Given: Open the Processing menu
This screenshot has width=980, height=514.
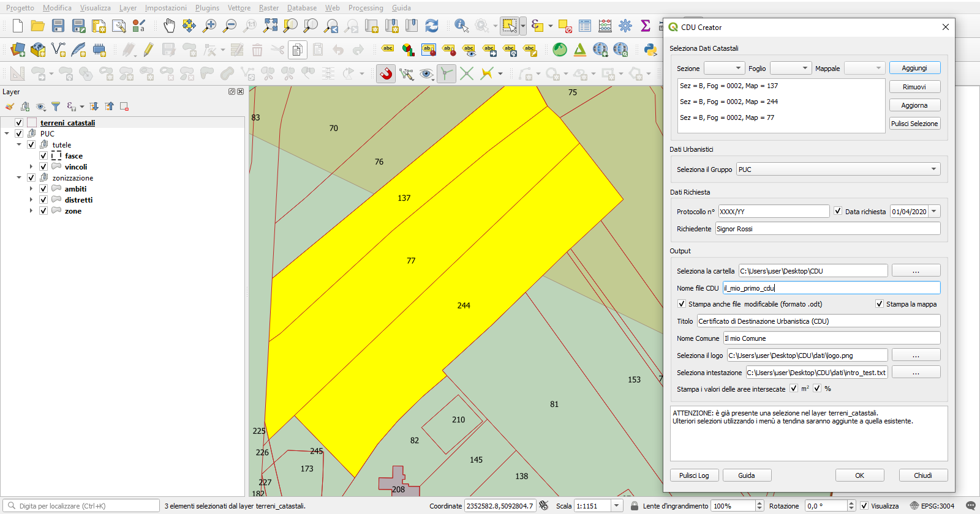Looking at the screenshot, I should click(366, 8).
